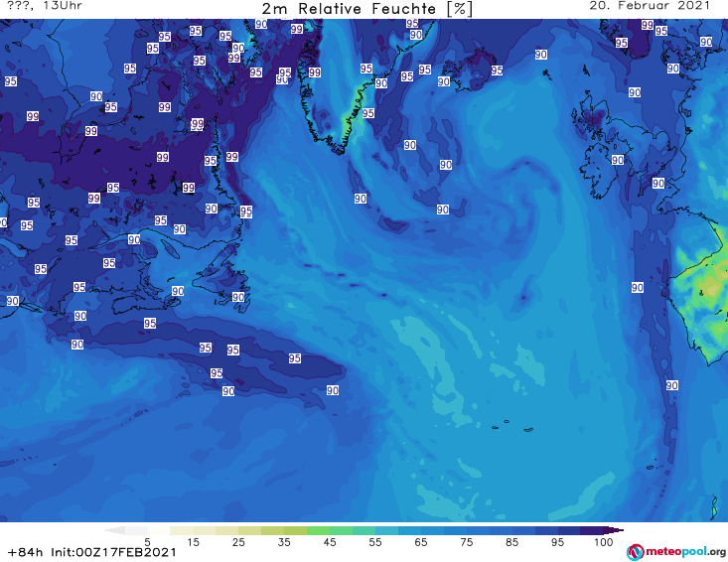Click the olive swatch just right of the 35 mark
Image resolution: width=728 pixels, height=562 pixels.
[x=295, y=530]
